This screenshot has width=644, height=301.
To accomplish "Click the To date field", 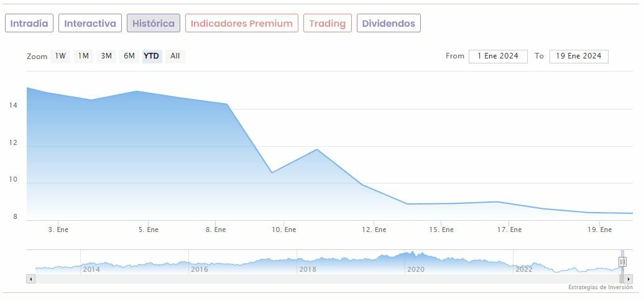I will 579,56.
